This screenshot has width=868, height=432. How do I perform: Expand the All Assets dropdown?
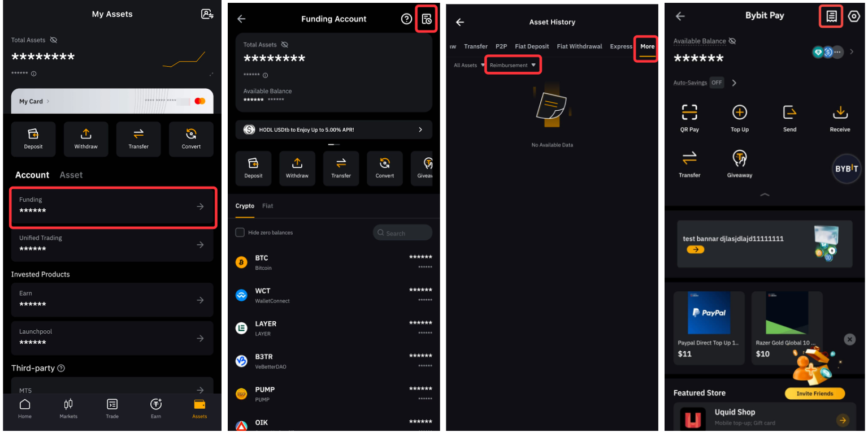(x=469, y=66)
